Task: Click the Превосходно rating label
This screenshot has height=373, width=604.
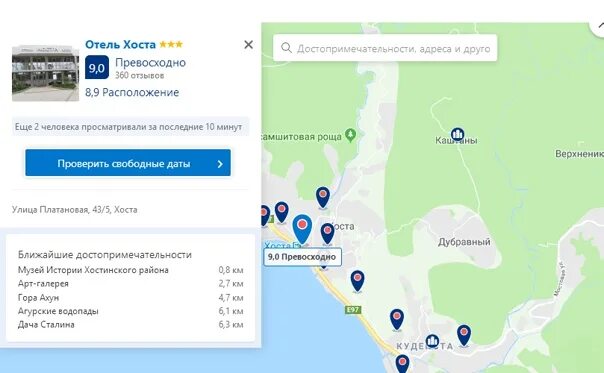Action: tap(151, 62)
